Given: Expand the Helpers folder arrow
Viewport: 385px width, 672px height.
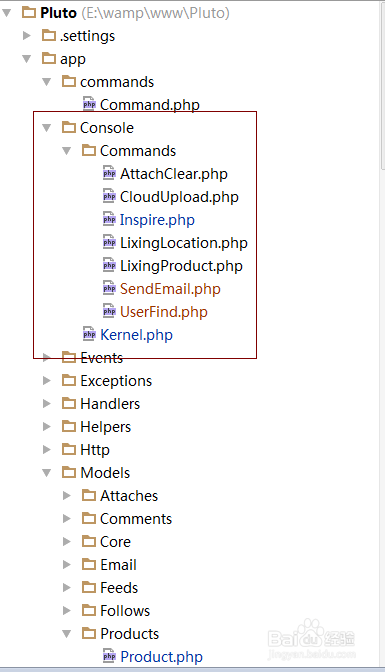Looking at the screenshot, I should (x=47, y=426).
